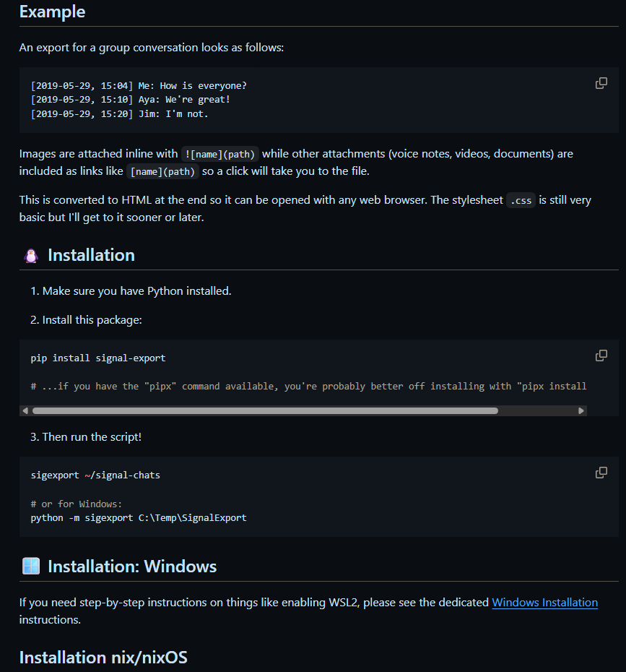Click the Example section heading
This screenshot has width=626, height=672.
[52, 12]
